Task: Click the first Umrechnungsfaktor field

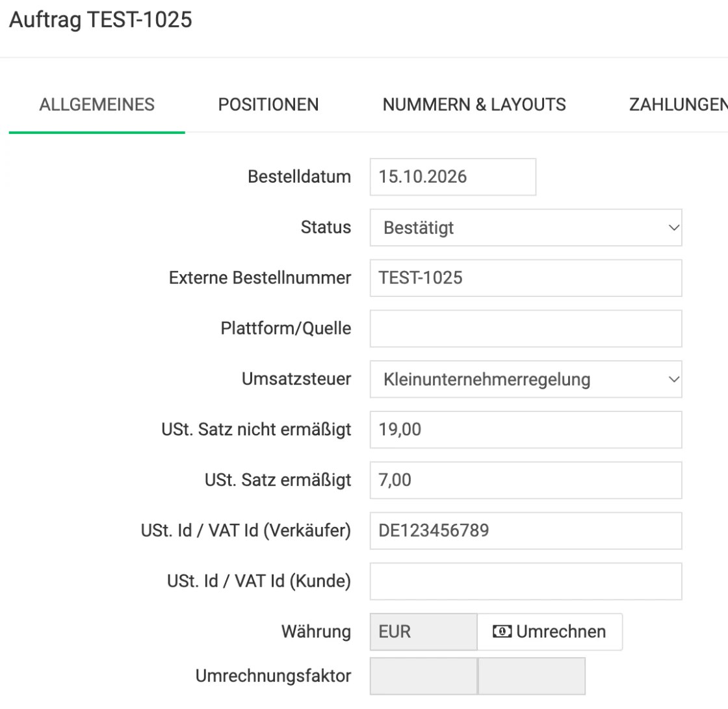Action: click(x=423, y=676)
